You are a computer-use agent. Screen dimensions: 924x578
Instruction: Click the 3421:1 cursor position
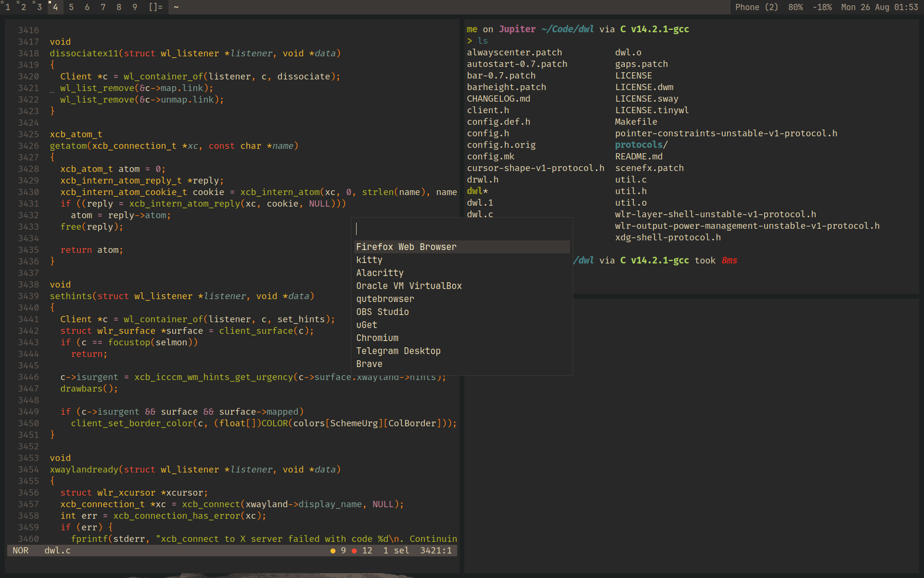[x=436, y=551]
